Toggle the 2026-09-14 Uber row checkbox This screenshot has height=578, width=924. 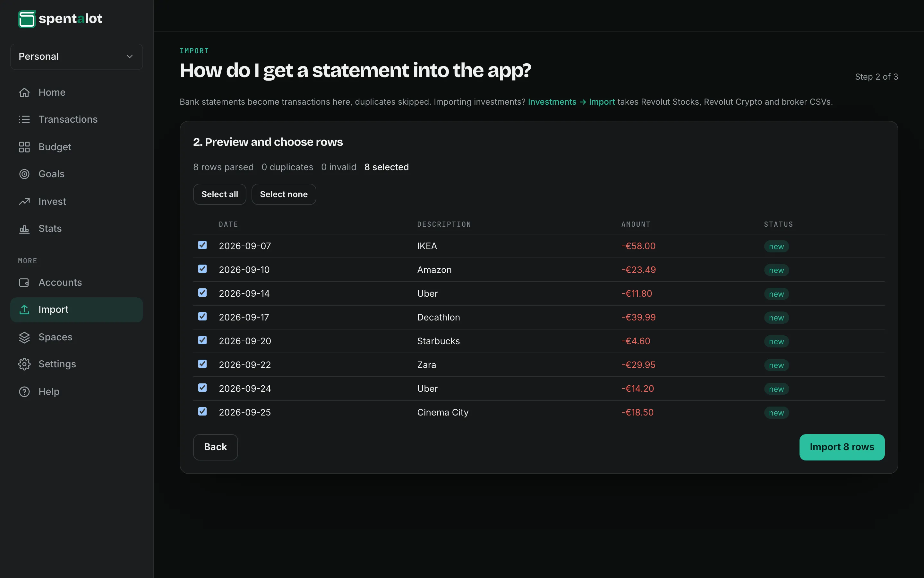202,293
